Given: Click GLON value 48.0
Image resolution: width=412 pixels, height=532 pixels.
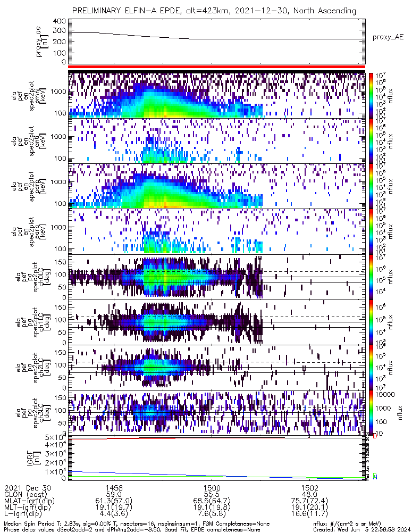Looking at the screenshot, I should point(309,495).
